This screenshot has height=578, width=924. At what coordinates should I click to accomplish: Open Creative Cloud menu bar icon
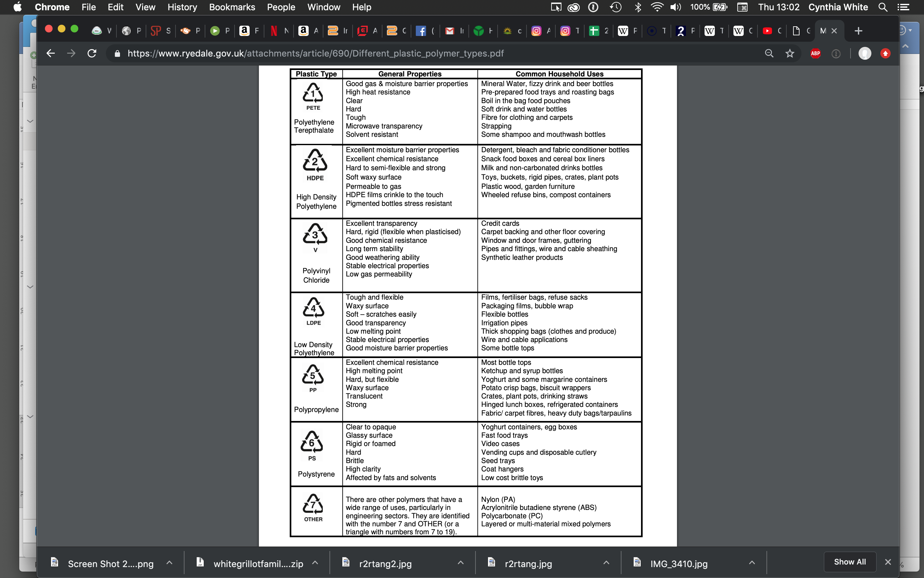tap(574, 7)
